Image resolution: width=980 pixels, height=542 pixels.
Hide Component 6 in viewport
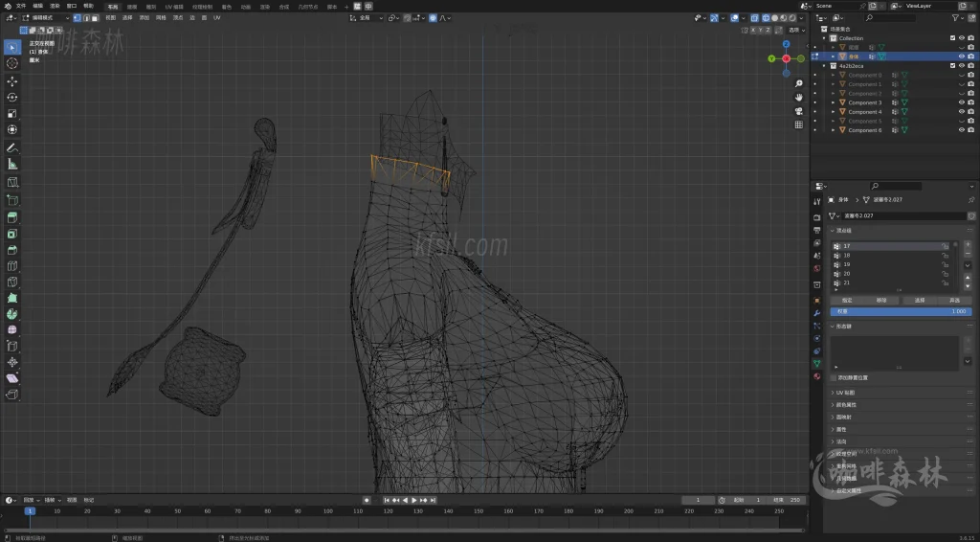pos(962,130)
